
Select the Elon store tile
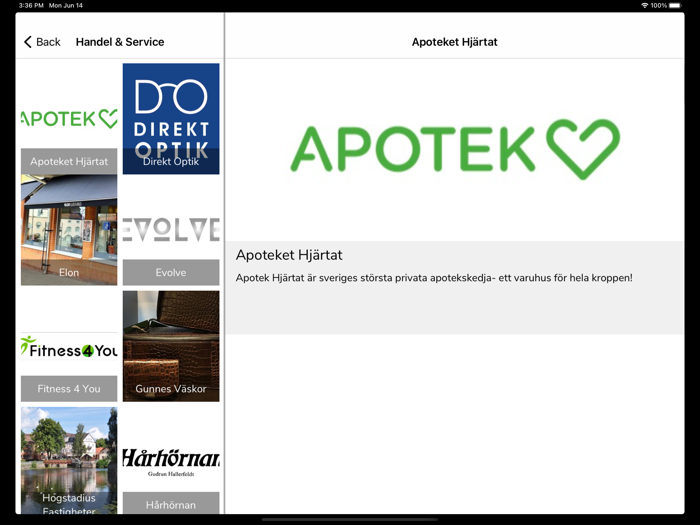tap(69, 230)
